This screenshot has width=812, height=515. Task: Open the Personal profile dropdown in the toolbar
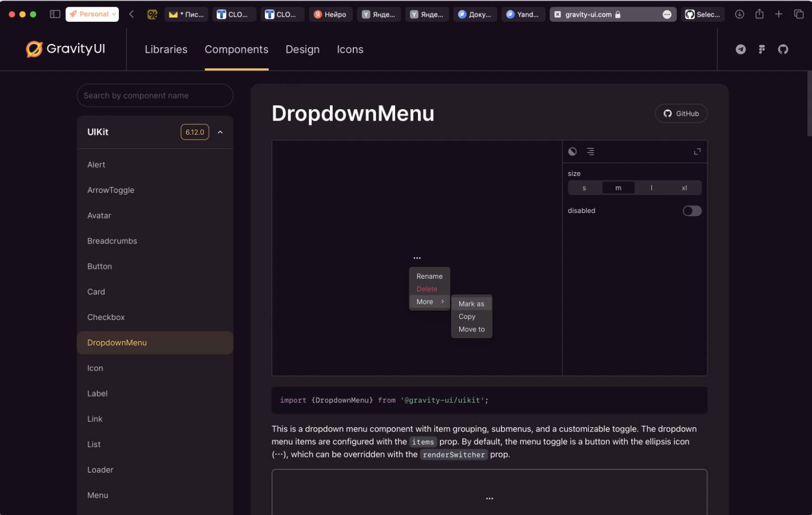tap(92, 14)
